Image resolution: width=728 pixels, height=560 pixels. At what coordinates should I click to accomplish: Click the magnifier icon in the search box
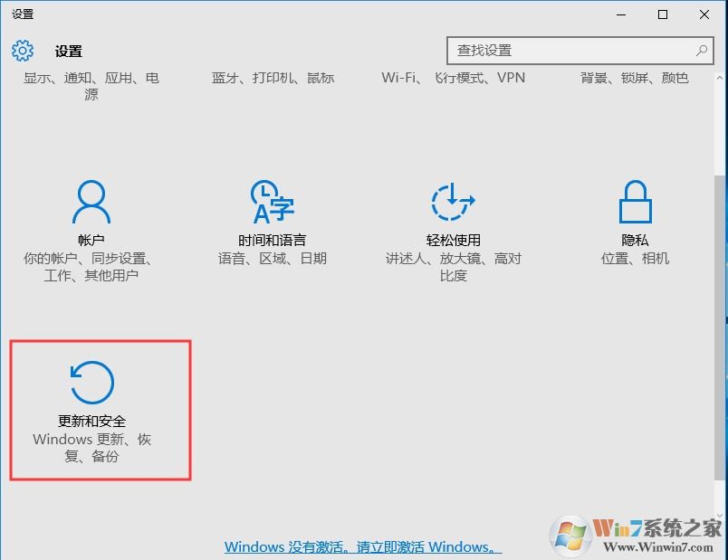[701, 51]
